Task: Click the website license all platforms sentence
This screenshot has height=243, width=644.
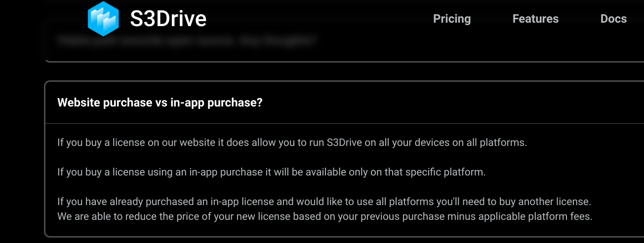Action: [292, 143]
